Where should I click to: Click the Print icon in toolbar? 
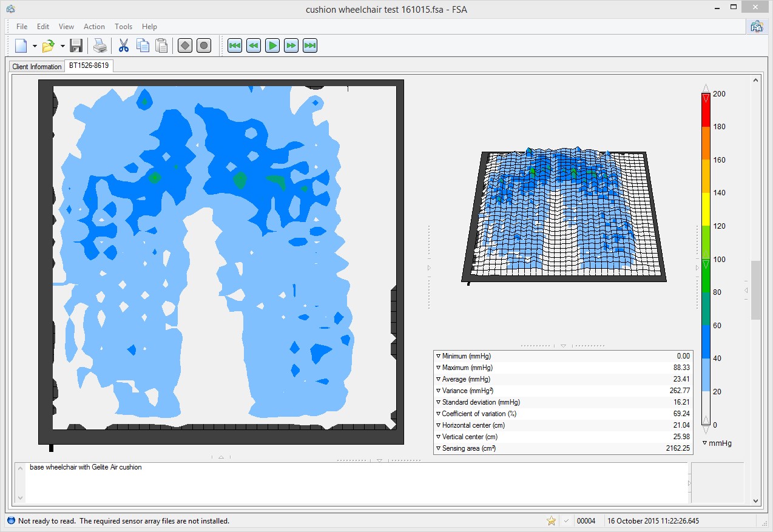point(100,45)
